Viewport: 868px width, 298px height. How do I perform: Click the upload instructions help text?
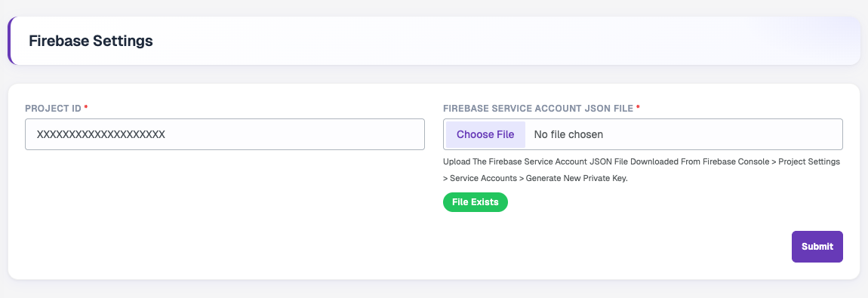pos(642,171)
